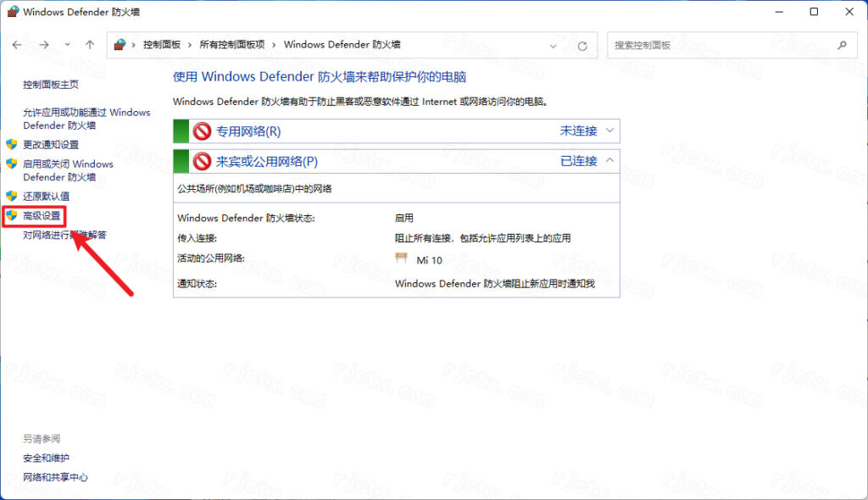Collapse the 来宾或公用网络(P) section header
Screen dimensions: 868x500
point(397,161)
